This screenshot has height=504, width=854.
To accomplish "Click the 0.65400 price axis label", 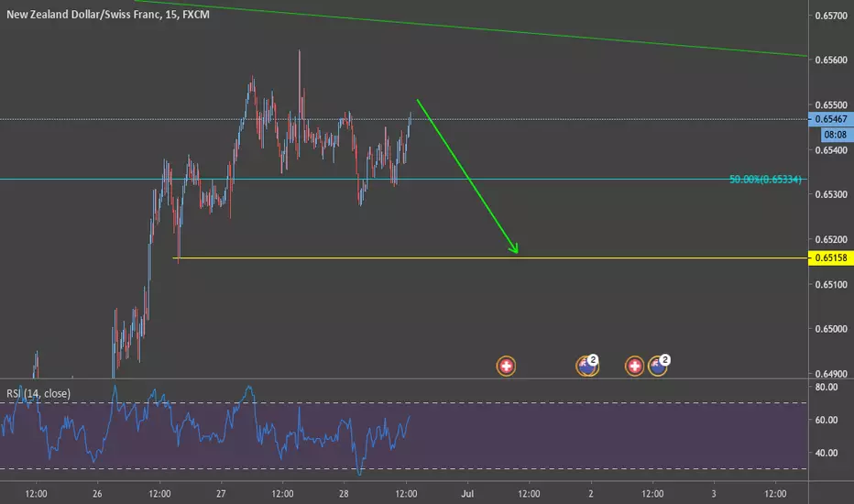I will click(831, 150).
